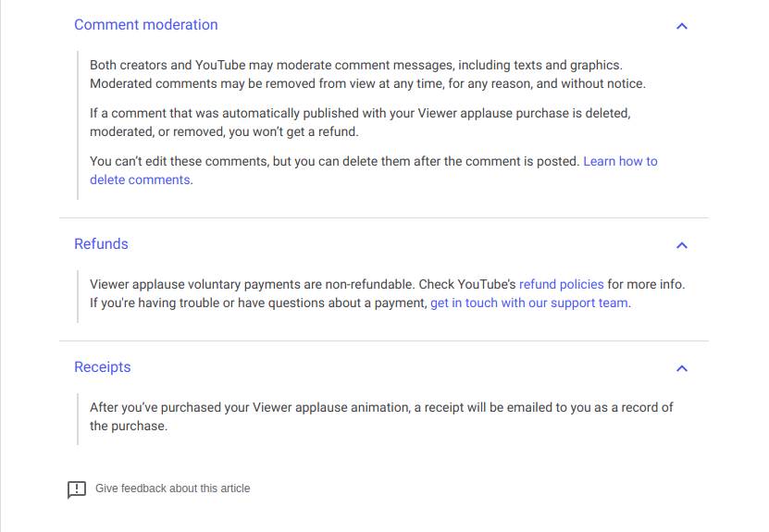
Task: Open Learn how to delete comments link
Action: [x=620, y=161]
